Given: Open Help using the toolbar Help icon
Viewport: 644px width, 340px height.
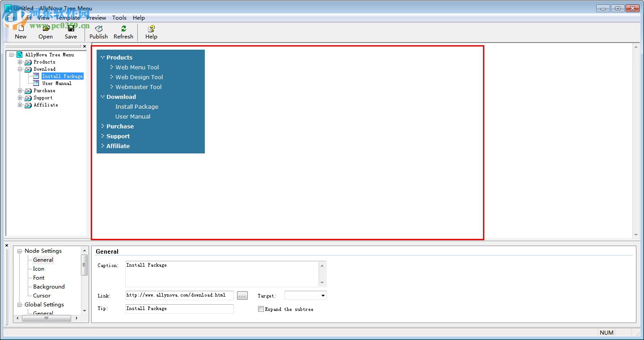Looking at the screenshot, I should tap(151, 29).
